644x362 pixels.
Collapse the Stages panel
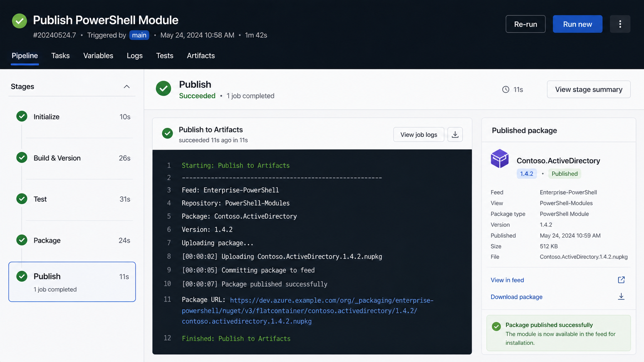pyautogui.click(x=126, y=87)
